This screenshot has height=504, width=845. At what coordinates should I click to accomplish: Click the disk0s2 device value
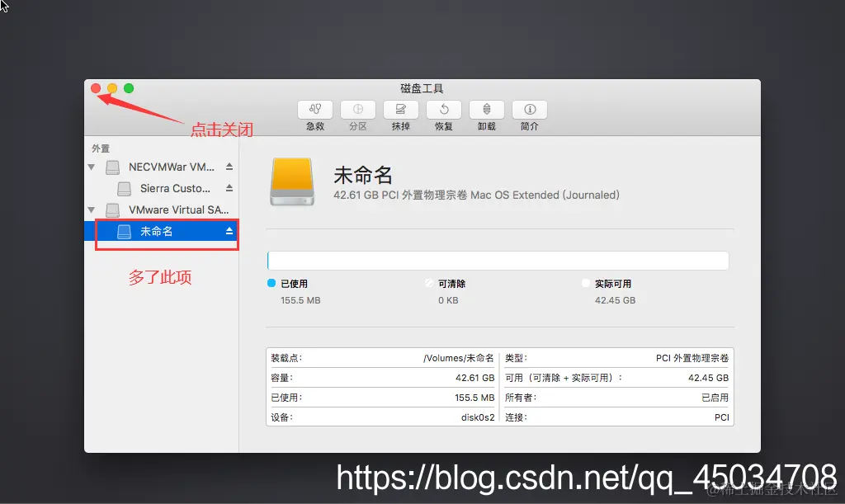pos(478,417)
